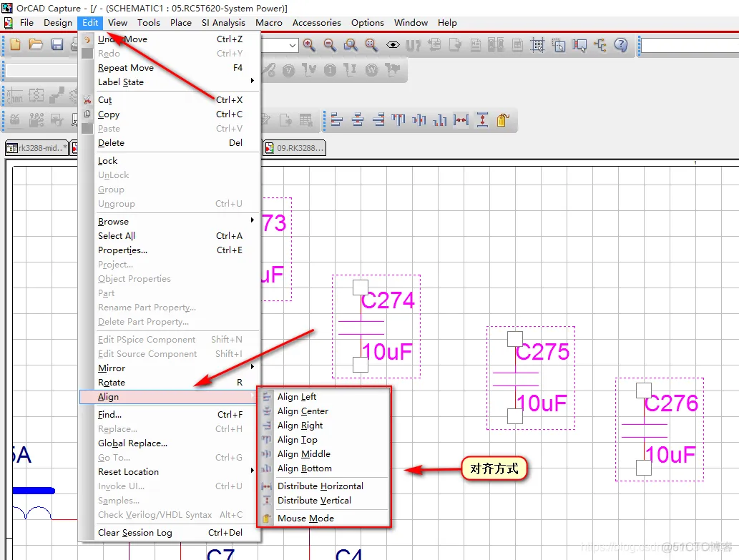The height and width of the screenshot is (560, 739).
Task: Click the New document icon
Action: [15, 45]
